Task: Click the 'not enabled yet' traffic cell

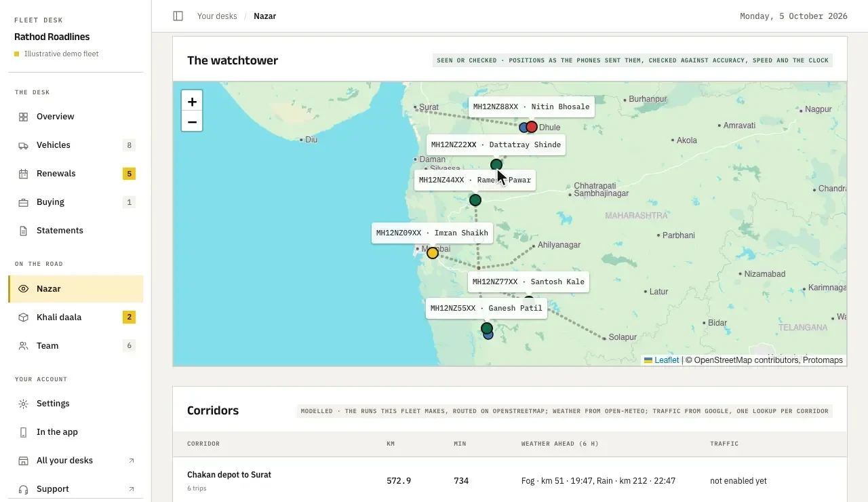Action: pos(738,481)
